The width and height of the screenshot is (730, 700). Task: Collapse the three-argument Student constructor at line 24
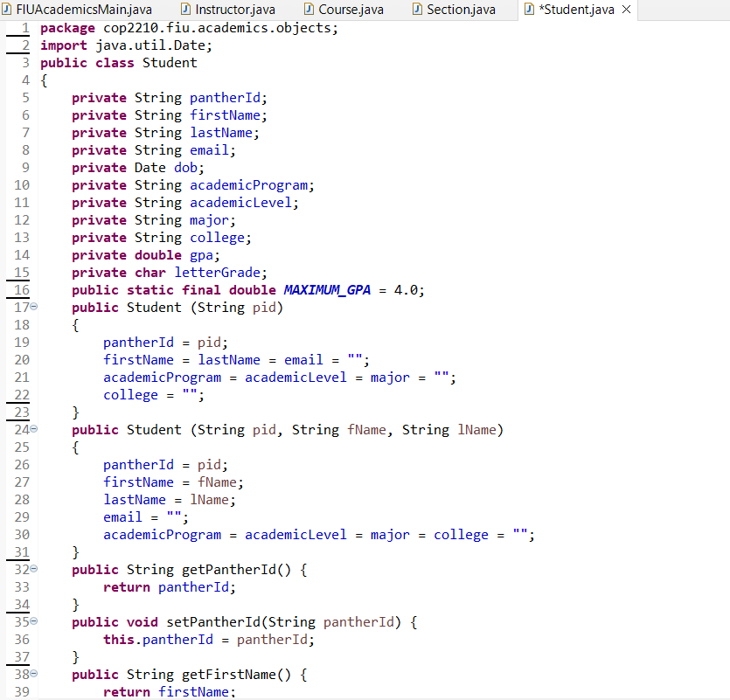pos(34,429)
